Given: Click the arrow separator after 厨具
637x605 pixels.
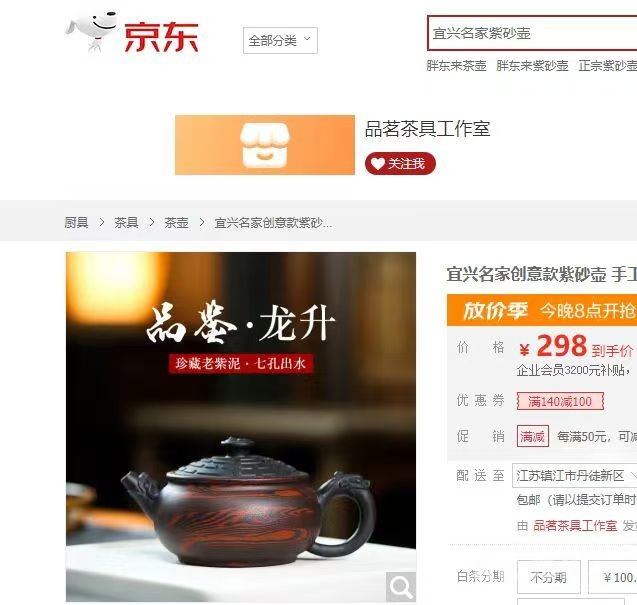Looking at the screenshot, I should [x=102, y=222].
